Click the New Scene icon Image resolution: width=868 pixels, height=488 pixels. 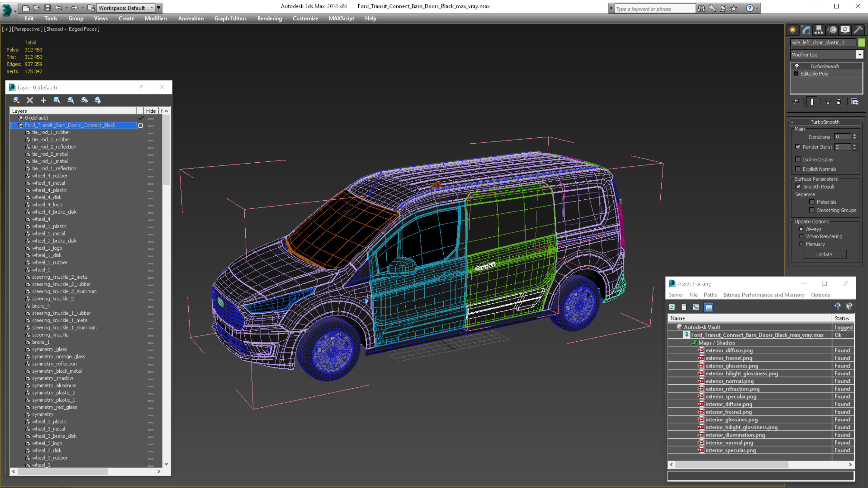coord(26,8)
